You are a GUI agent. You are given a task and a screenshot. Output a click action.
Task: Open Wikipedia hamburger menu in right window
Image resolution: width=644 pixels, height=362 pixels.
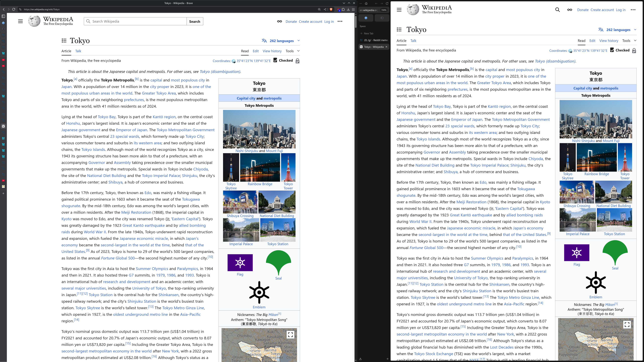[x=399, y=10]
